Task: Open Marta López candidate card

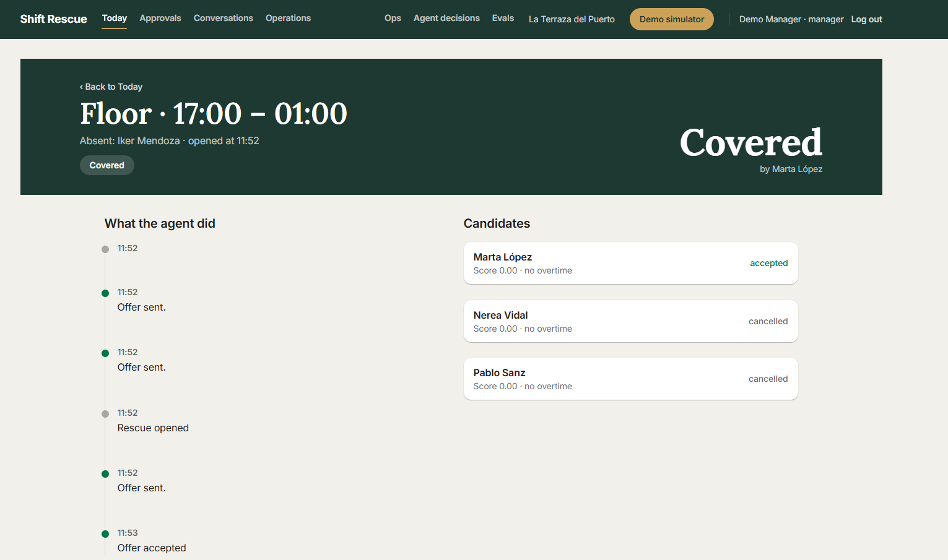Action: tap(630, 263)
